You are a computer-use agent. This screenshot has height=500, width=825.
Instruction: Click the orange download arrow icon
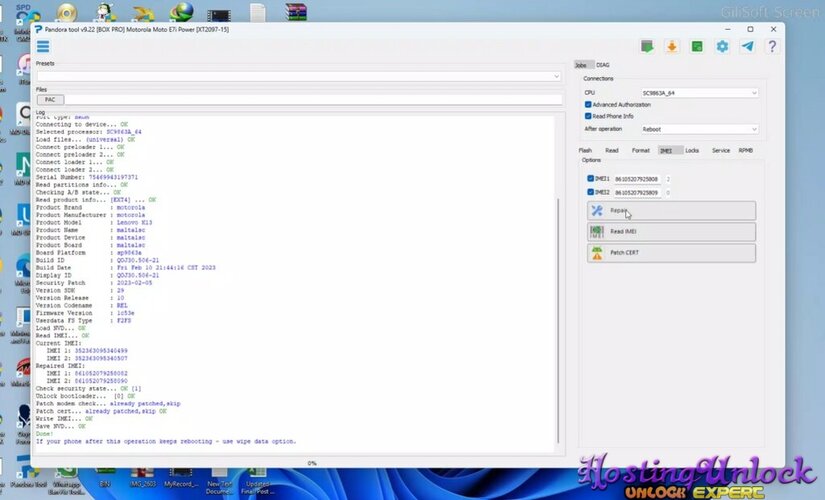pyautogui.click(x=672, y=47)
